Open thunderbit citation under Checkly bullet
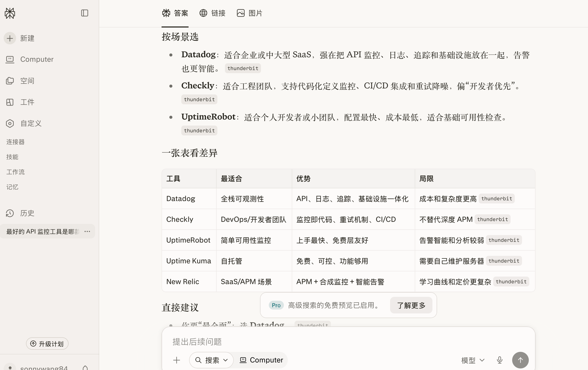 coord(199,100)
